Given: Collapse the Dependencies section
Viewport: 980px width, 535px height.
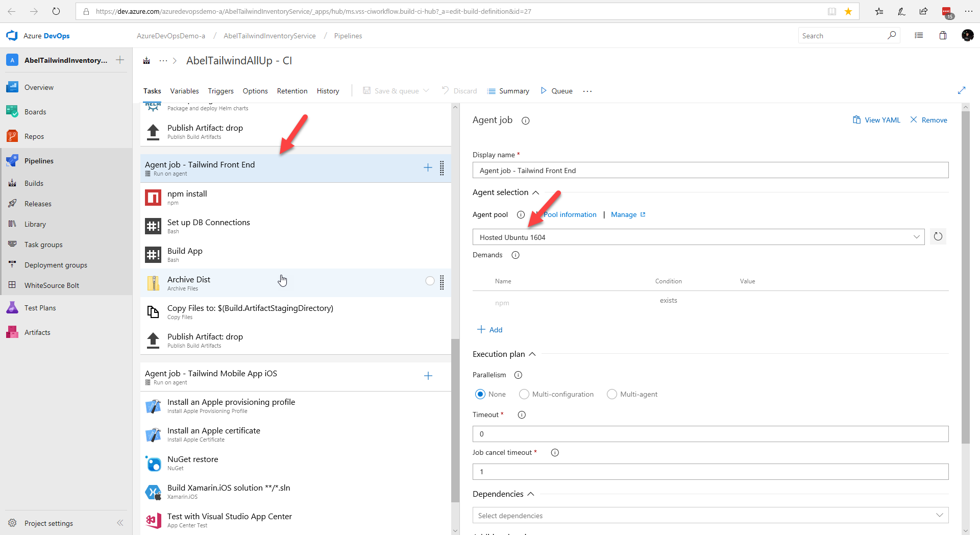Looking at the screenshot, I should click(530, 494).
